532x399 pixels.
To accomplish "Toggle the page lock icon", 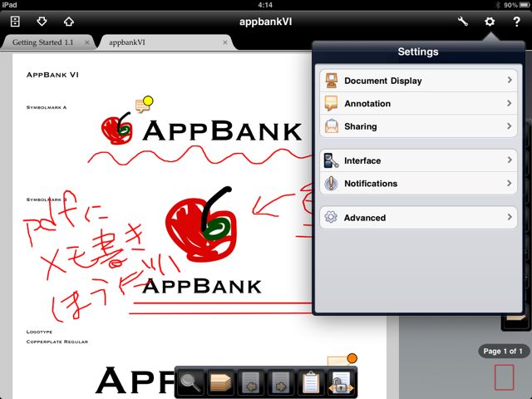I will 341,382.
